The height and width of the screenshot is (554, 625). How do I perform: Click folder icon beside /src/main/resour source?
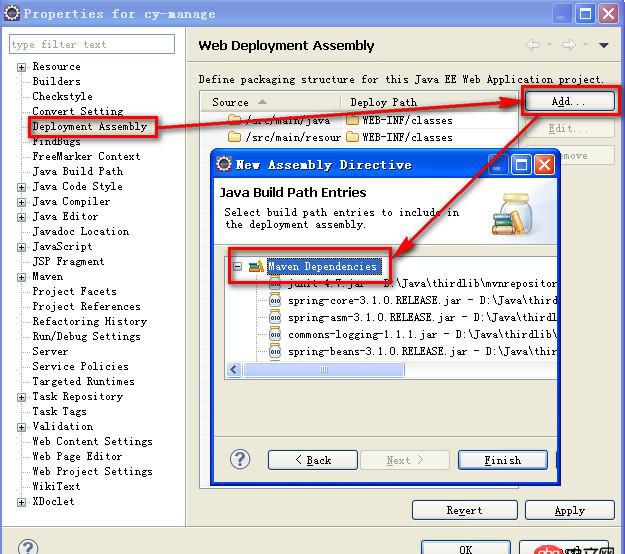click(x=234, y=137)
